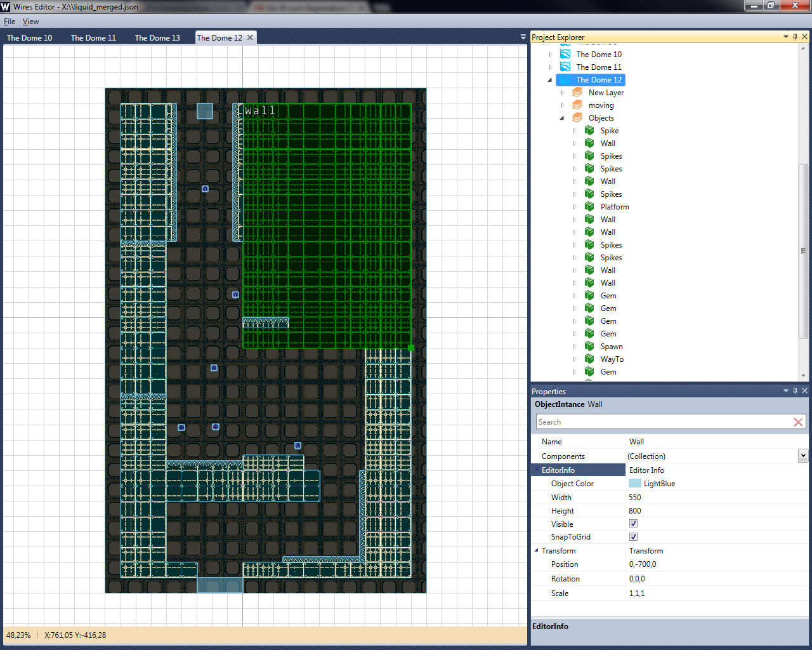Click the cube icon beside Spike
The image size is (812, 650).
[x=589, y=130]
